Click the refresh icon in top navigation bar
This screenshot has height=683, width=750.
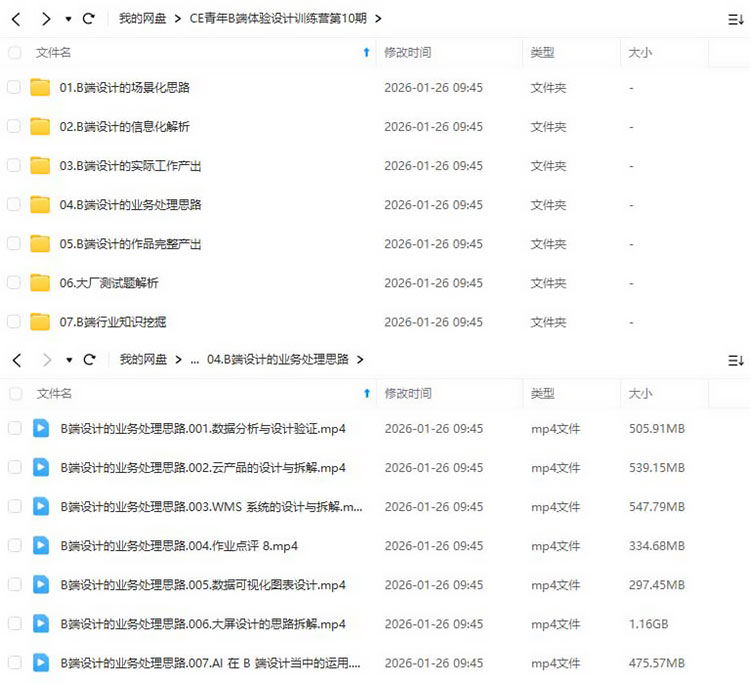89,18
